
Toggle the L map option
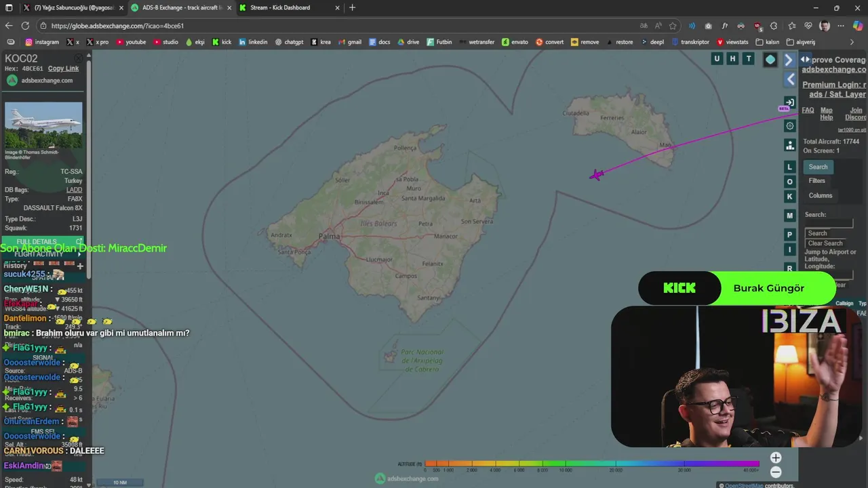(789, 167)
